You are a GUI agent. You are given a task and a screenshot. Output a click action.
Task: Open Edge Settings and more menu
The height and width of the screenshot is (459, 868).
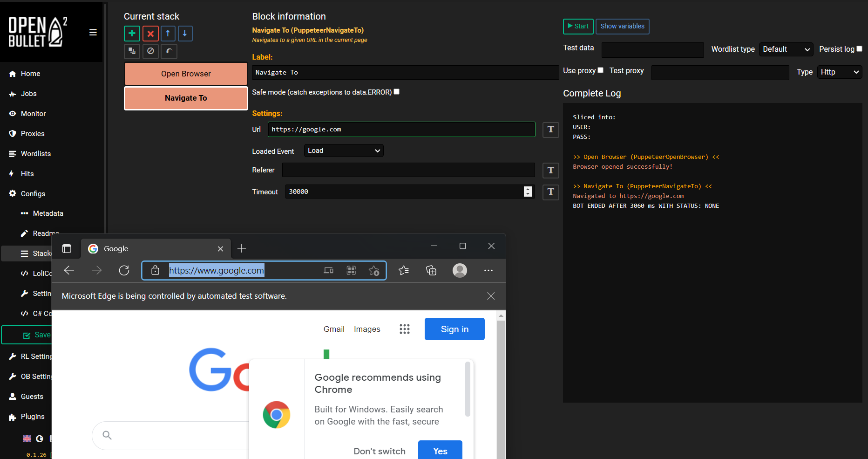(x=488, y=270)
